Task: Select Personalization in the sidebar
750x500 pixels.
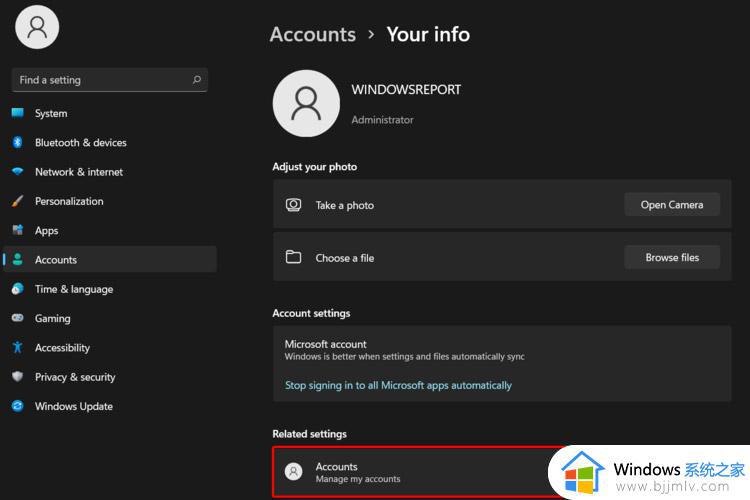Action: pyautogui.click(x=110, y=201)
